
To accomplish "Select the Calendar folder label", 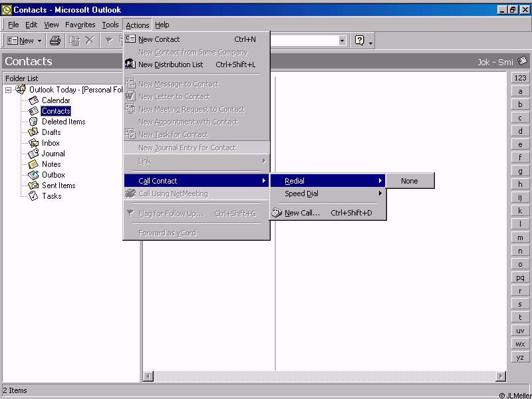I will (x=56, y=100).
